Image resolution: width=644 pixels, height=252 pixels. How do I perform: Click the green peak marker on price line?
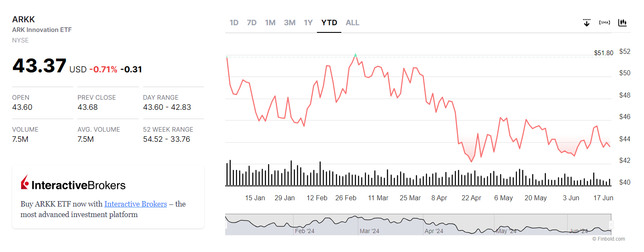coord(356,55)
